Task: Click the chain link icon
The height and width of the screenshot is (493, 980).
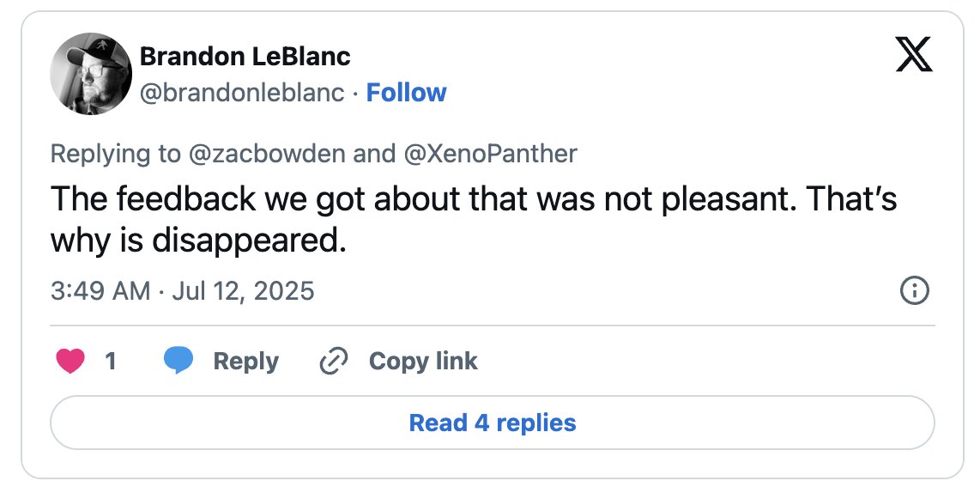Action: (x=333, y=361)
